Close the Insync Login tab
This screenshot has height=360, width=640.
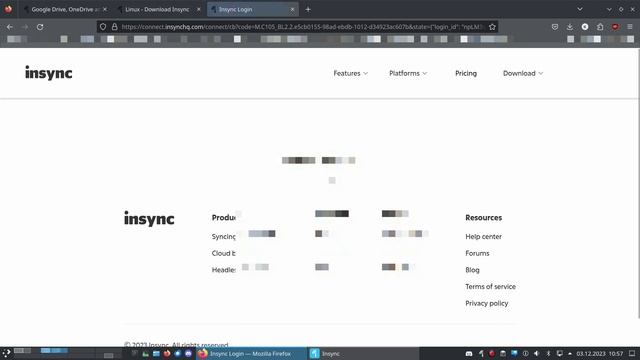pos(292,9)
